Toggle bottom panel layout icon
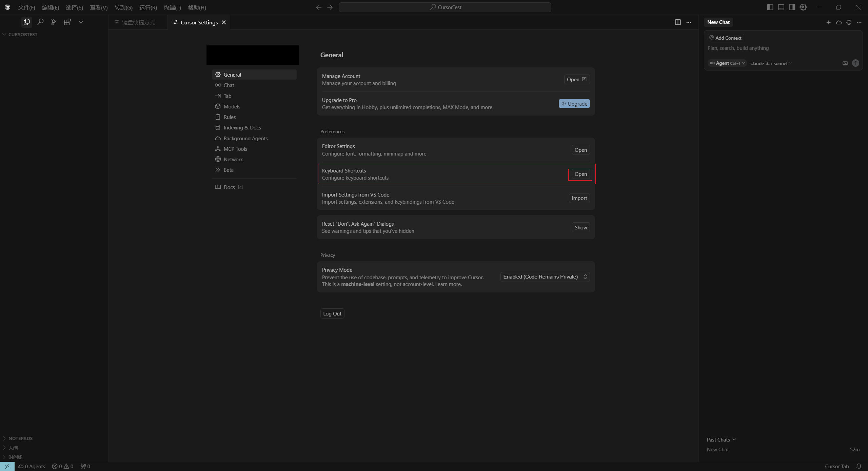Screen dimensions: 868x471 tap(781, 7)
